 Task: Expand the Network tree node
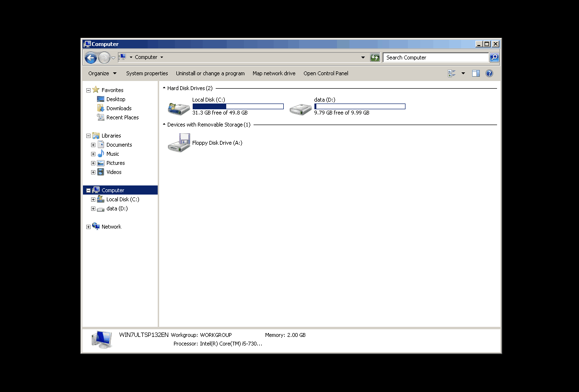click(88, 227)
